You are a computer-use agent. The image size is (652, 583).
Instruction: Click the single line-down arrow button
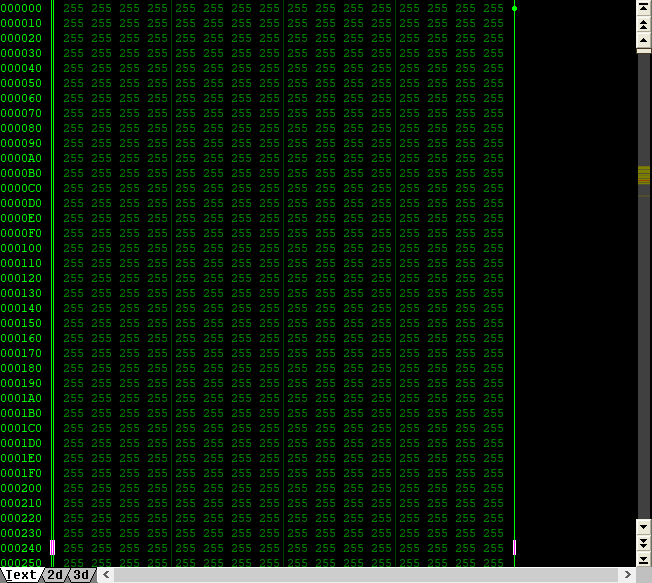pos(643,527)
